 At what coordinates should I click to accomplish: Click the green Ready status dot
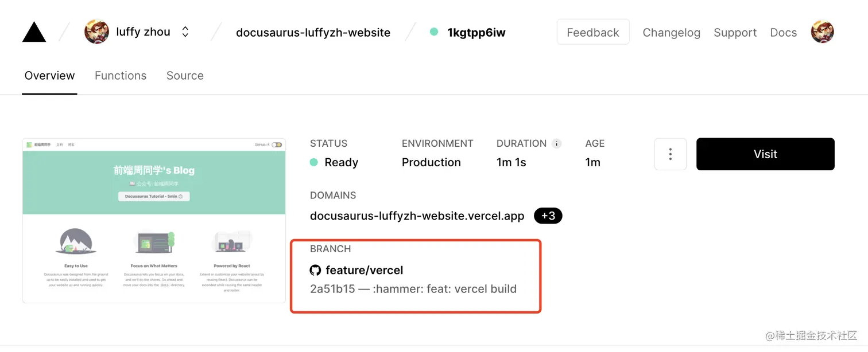pyautogui.click(x=314, y=162)
